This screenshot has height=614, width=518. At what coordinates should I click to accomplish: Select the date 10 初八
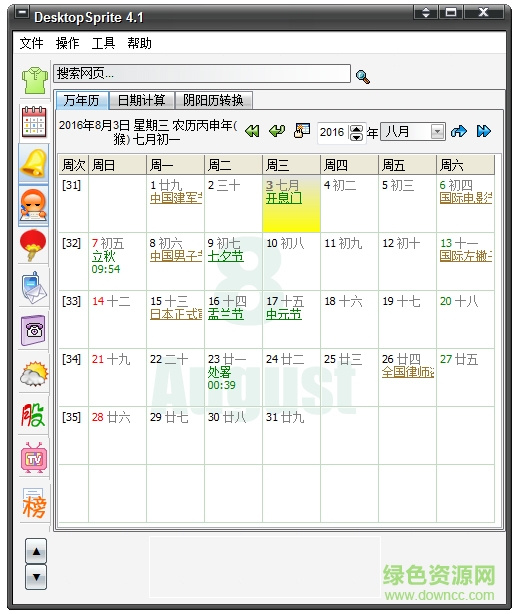(x=291, y=262)
